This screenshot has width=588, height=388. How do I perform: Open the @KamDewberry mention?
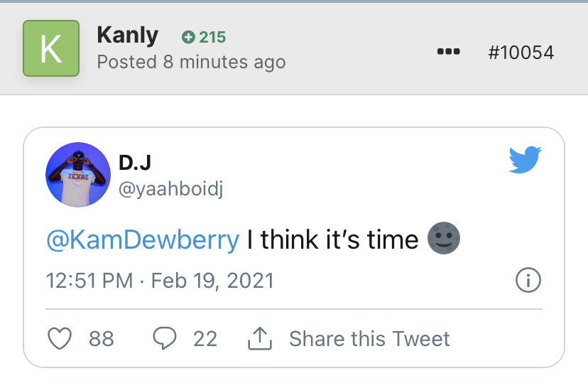pos(143,239)
